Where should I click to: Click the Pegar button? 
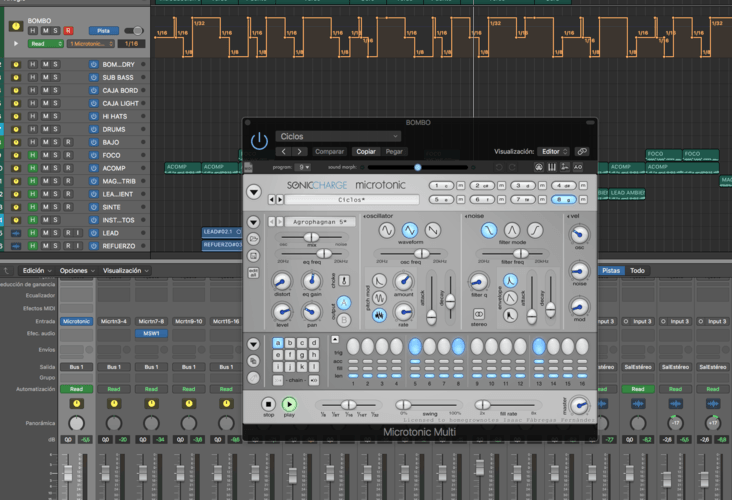click(394, 151)
